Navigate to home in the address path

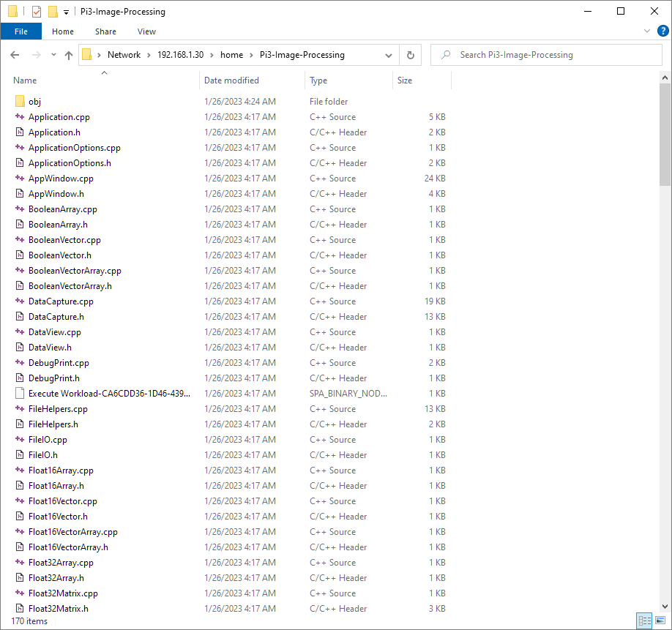point(231,55)
